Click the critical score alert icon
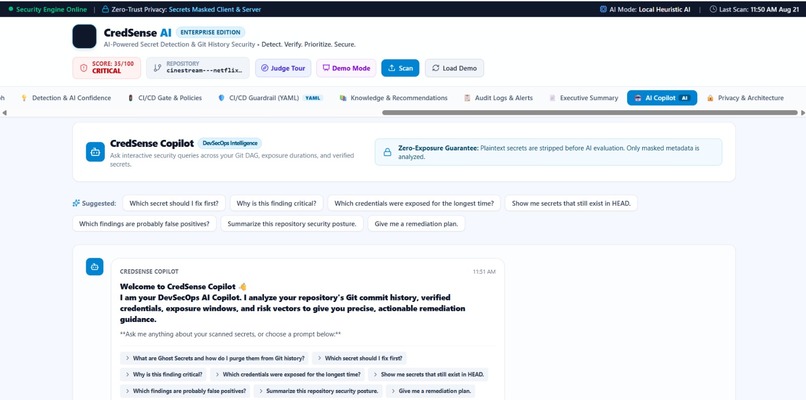Viewport: 806px width, 400px height. (84, 68)
